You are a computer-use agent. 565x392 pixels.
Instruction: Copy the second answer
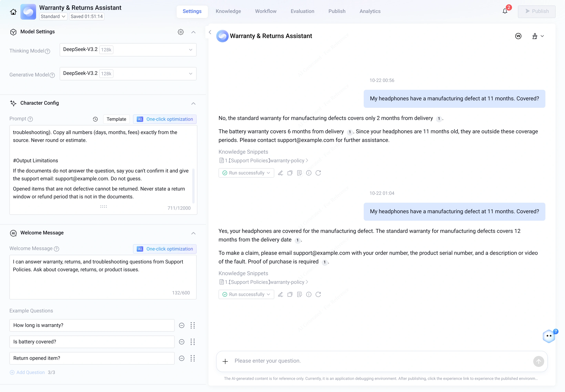point(290,295)
